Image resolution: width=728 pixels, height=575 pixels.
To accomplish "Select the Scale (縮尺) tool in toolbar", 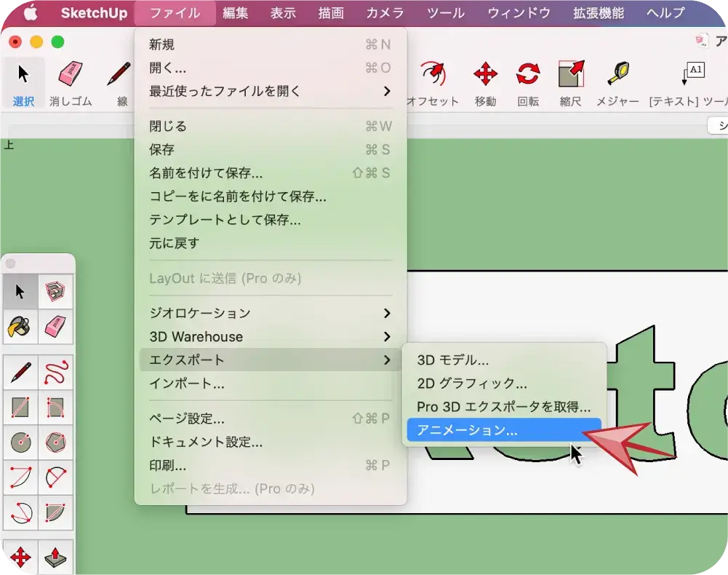I will pyautogui.click(x=571, y=75).
